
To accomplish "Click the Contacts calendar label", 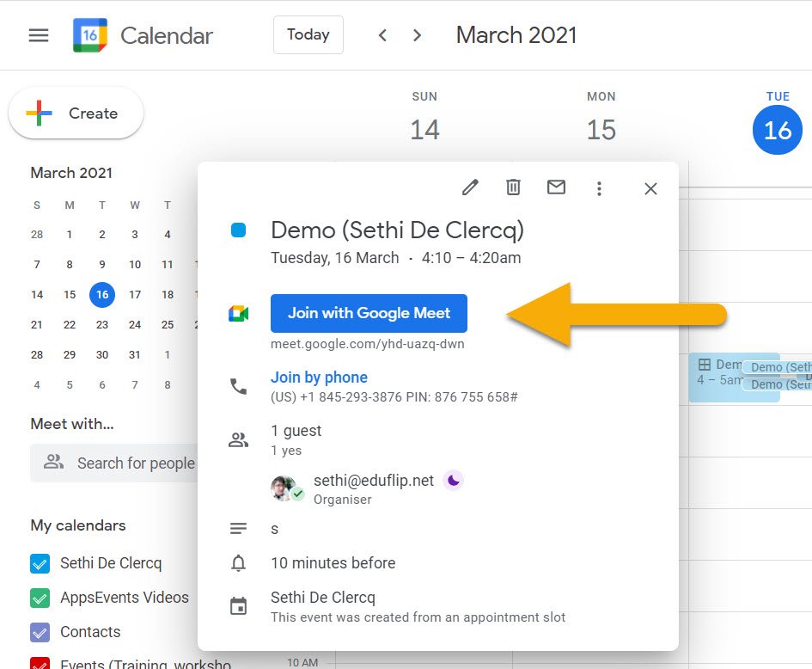I will (x=90, y=632).
